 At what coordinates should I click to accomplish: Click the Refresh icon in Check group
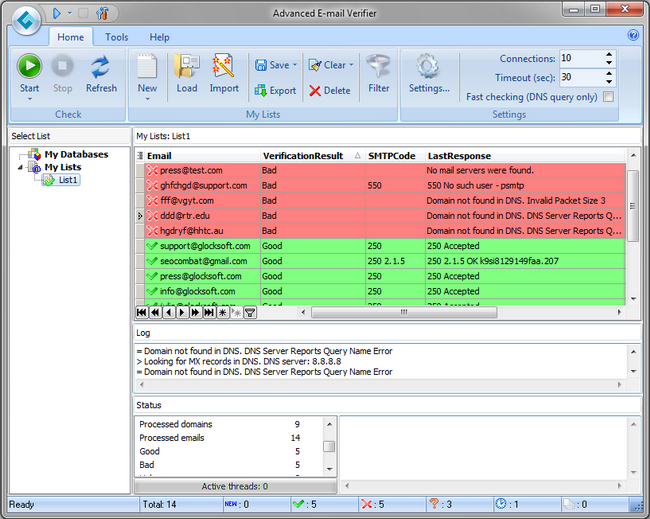coord(101,67)
